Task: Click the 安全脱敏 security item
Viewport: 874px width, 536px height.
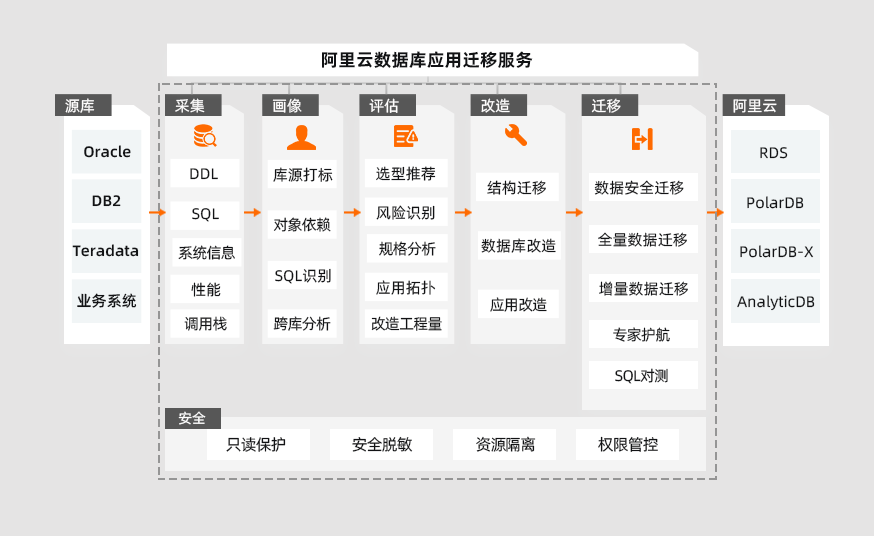Action: pos(381,444)
